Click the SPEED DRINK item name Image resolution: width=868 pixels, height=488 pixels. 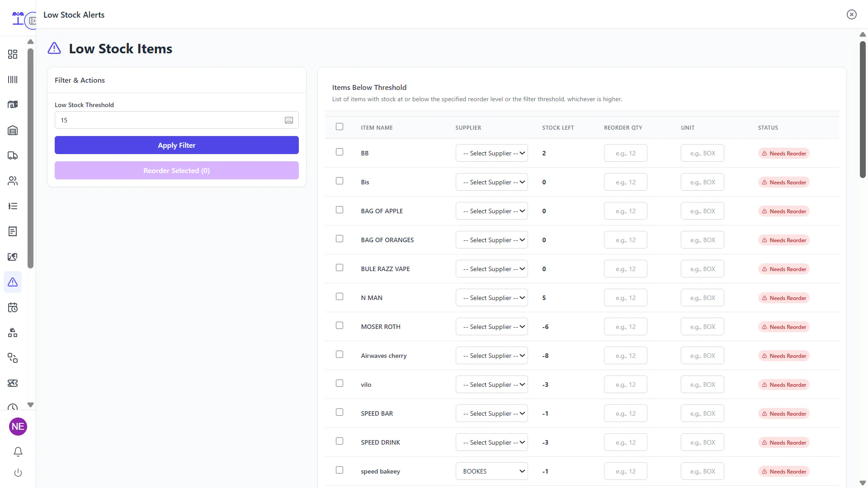380,442
